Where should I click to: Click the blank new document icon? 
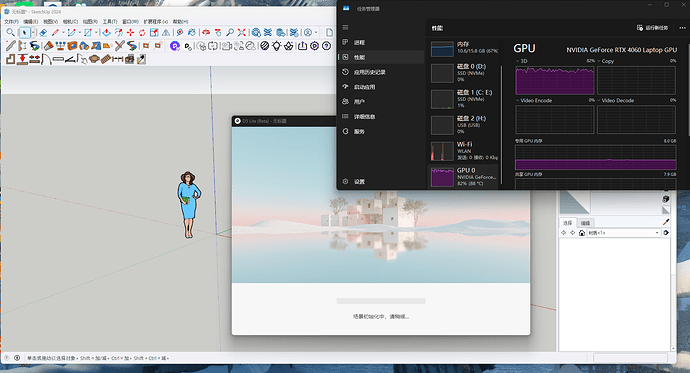(329, 32)
